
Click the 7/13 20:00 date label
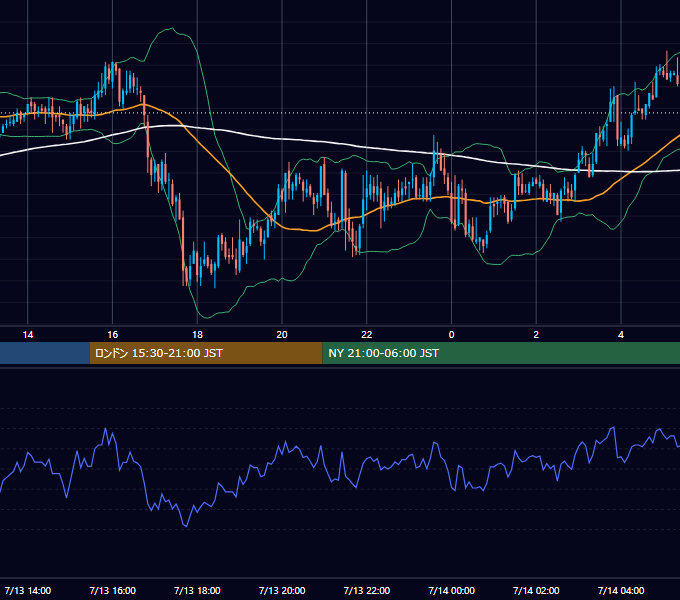click(x=282, y=590)
